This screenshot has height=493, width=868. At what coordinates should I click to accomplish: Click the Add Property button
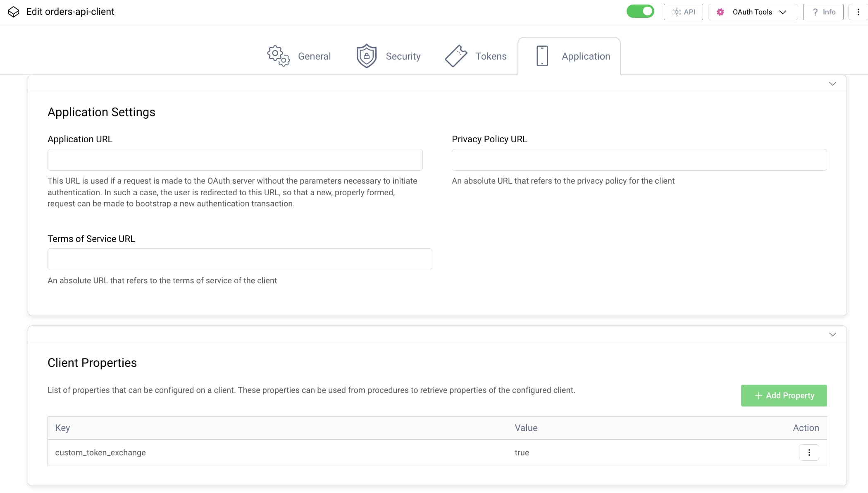coord(784,395)
